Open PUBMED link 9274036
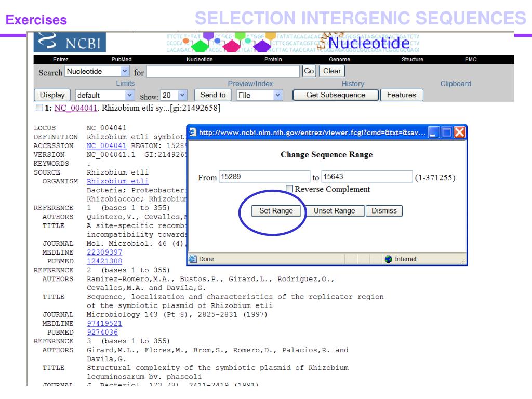Viewport: 532px width, 399px height. (102, 332)
